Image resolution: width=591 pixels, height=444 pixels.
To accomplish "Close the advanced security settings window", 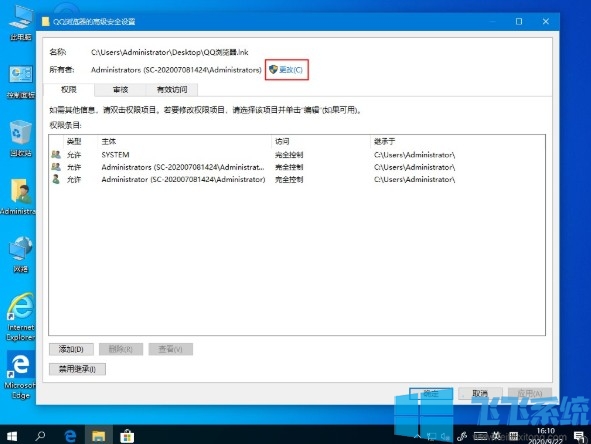I will pyautogui.click(x=546, y=21).
